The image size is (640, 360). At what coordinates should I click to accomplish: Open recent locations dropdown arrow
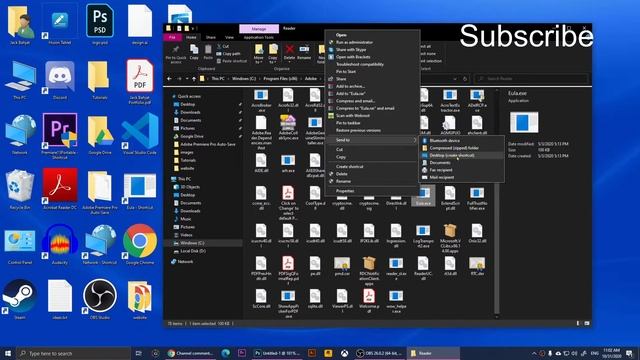187,78
